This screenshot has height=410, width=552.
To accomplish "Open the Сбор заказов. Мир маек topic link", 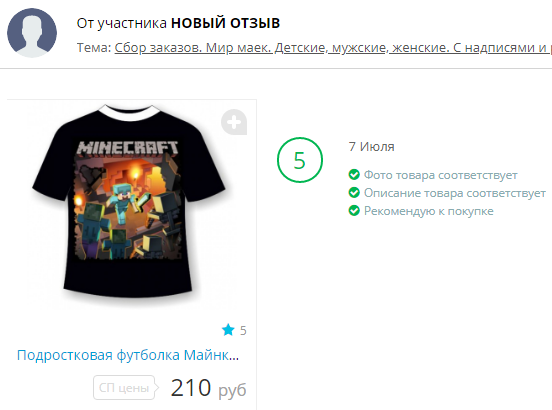I will pyautogui.click(x=333, y=48).
